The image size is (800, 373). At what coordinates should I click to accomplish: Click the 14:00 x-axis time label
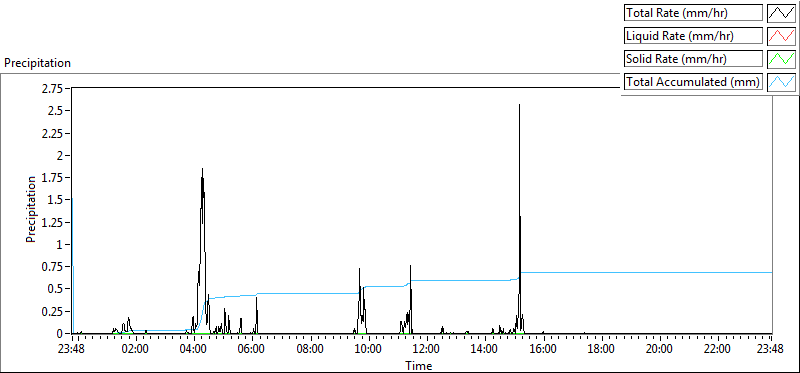tap(485, 349)
